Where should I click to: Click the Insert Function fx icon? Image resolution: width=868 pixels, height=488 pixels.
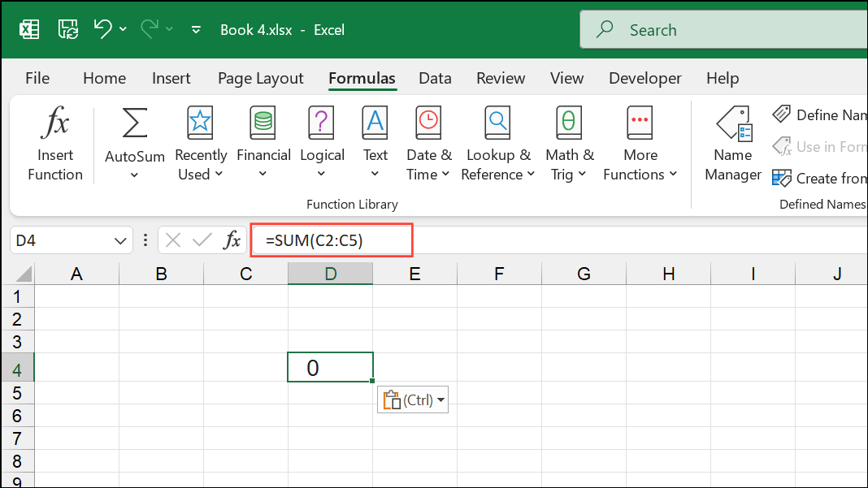tap(55, 124)
